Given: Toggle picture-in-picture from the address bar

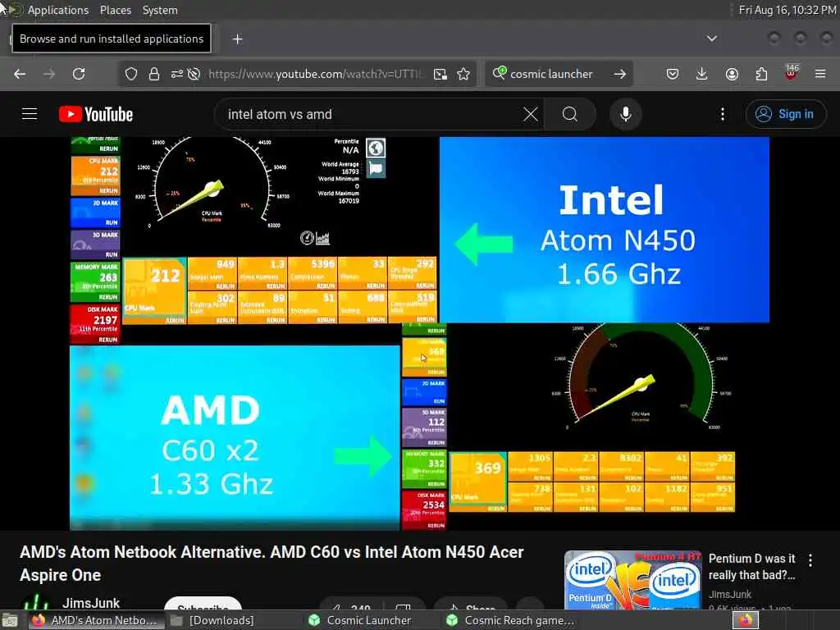Looking at the screenshot, I should 441,74.
